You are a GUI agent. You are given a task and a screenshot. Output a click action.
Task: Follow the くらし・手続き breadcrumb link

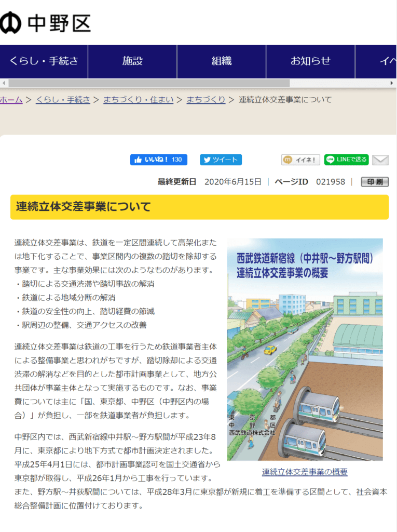[x=63, y=100]
